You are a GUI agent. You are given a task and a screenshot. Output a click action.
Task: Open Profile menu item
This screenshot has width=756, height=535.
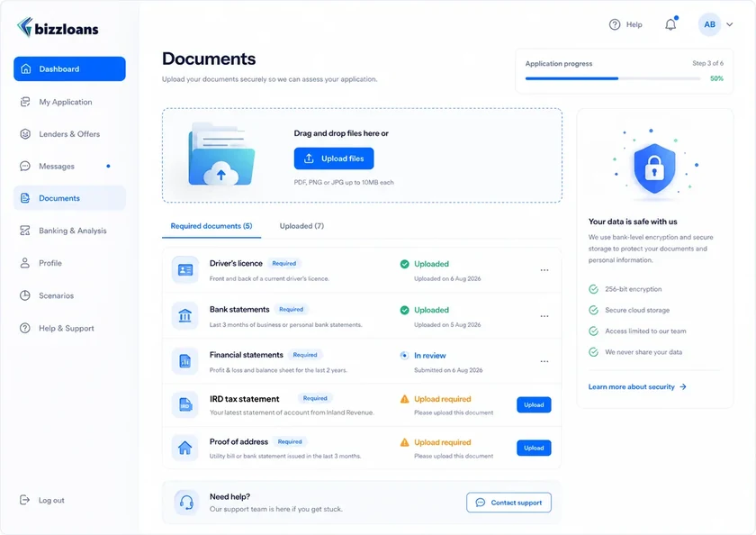[69, 263]
